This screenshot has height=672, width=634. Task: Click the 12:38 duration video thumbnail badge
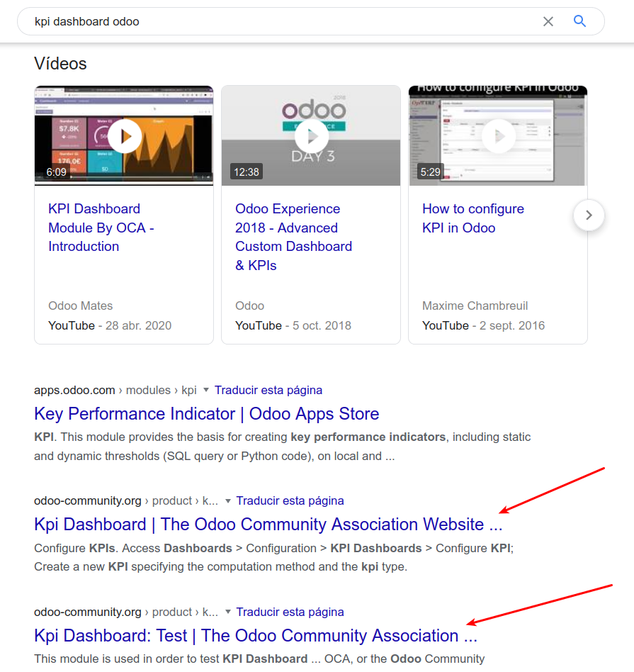tap(245, 172)
